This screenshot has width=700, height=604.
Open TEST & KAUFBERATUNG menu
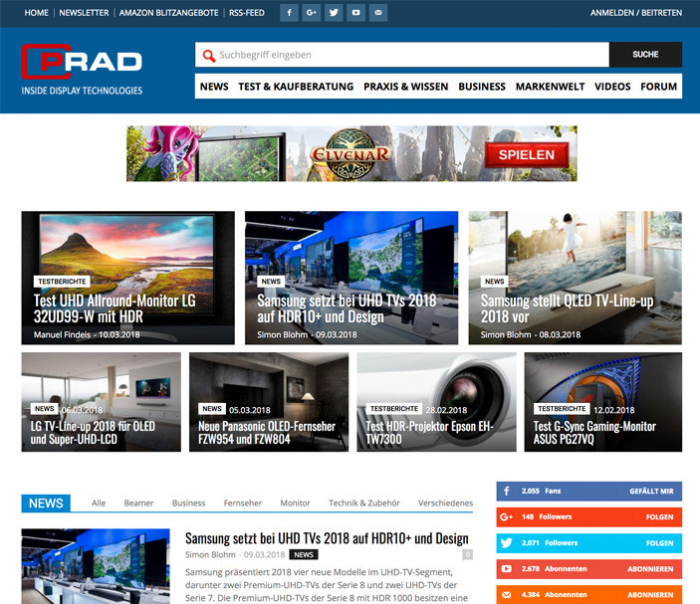[x=296, y=87]
